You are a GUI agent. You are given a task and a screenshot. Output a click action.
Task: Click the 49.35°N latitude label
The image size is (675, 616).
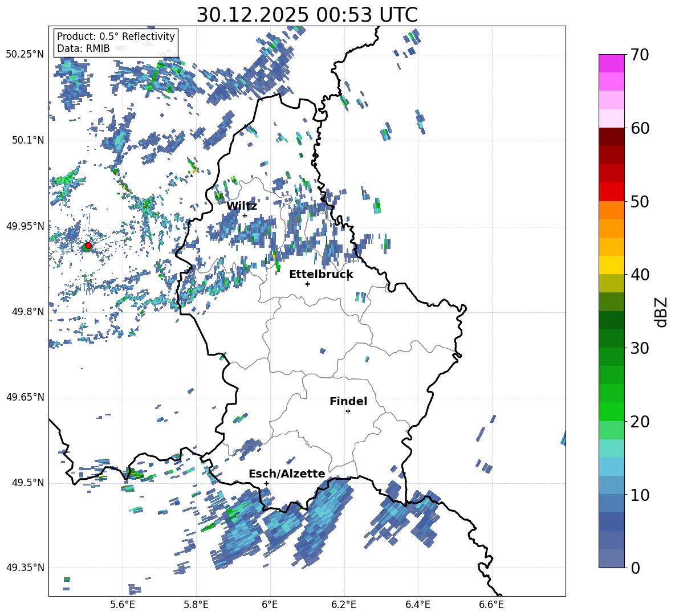25,568
